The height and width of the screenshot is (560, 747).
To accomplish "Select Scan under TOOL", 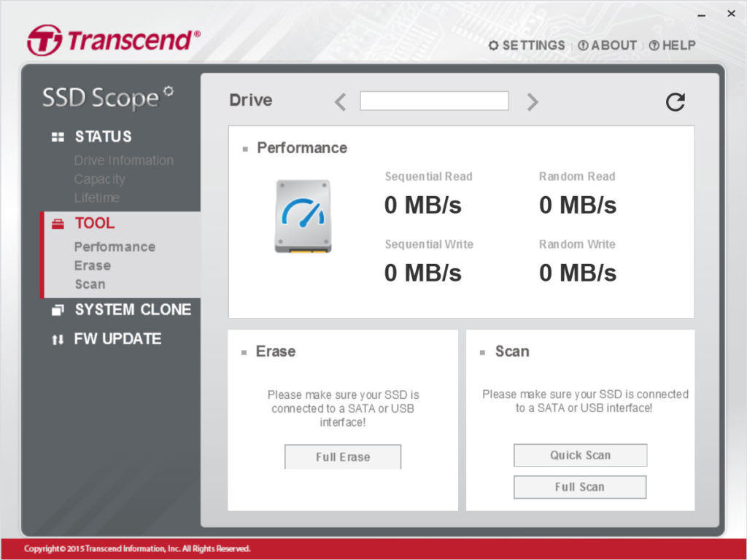I will click(90, 284).
